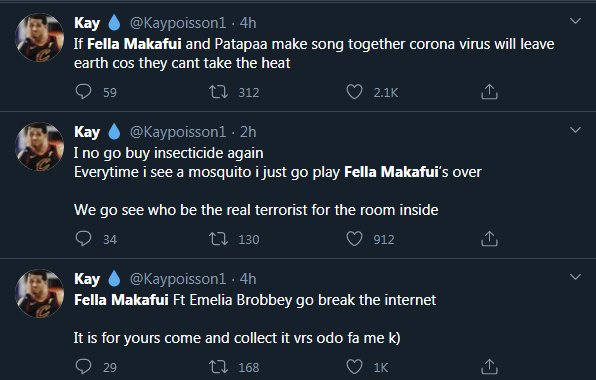This screenshot has width=596, height=380.
Task: Like the tweet with 2.1K likes
Action: click(x=354, y=92)
